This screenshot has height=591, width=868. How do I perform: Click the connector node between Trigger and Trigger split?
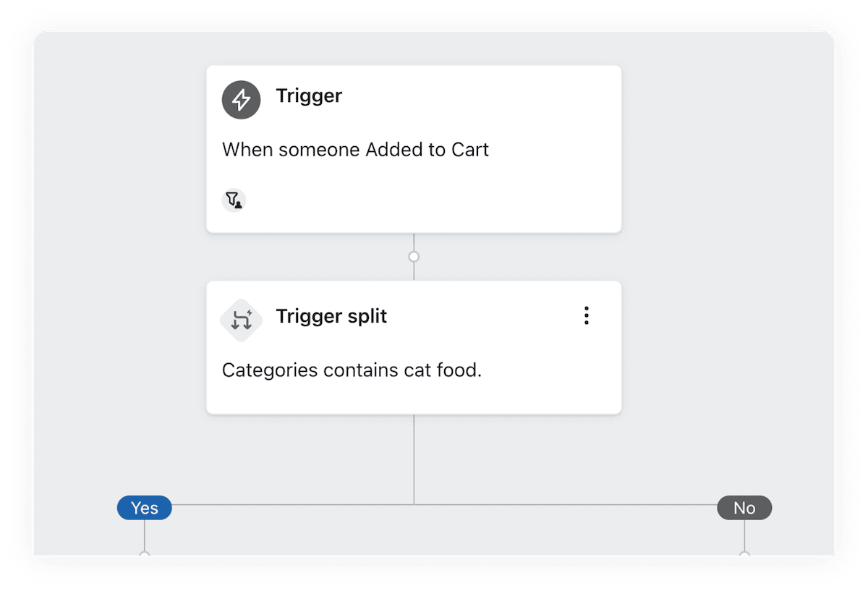click(414, 257)
